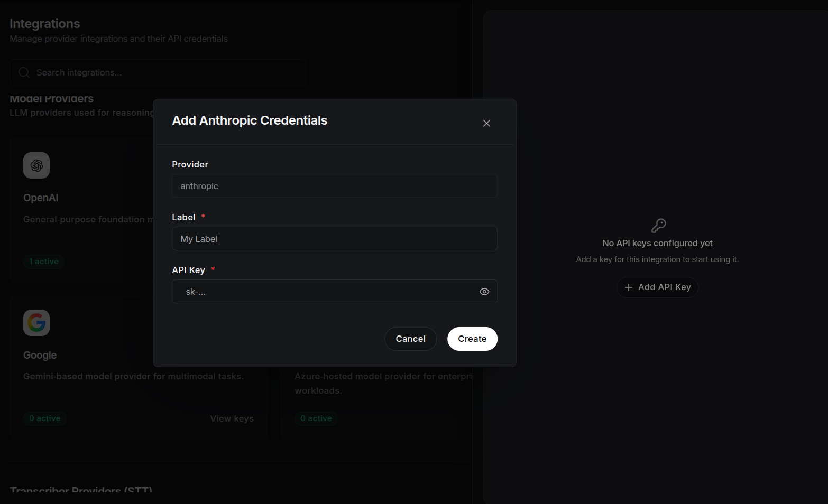Cancel the credentials dialog
828x504 pixels.
click(x=410, y=339)
